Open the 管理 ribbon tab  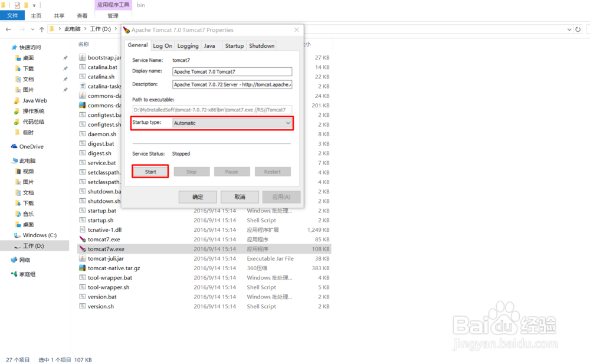[x=113, y=15]
